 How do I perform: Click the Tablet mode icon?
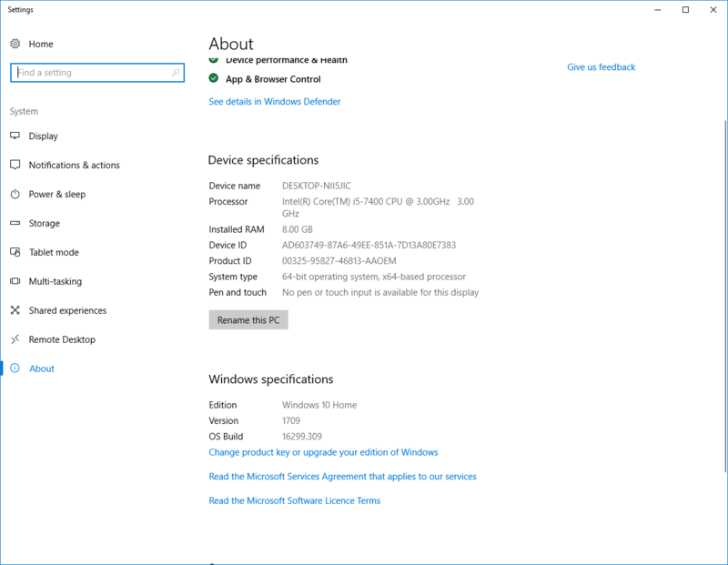pyautogui.click(x=15, y=252)
